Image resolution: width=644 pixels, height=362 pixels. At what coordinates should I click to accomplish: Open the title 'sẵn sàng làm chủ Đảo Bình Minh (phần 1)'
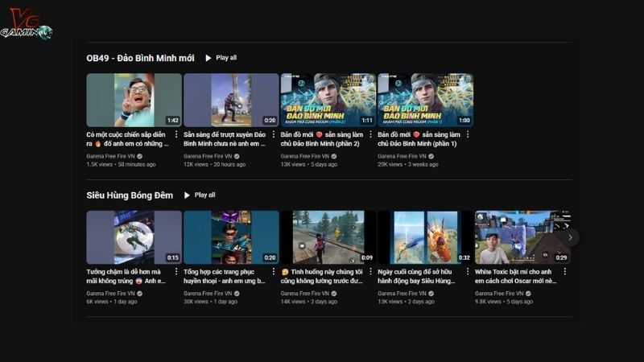pyautogui.click(x=419, y=139)
